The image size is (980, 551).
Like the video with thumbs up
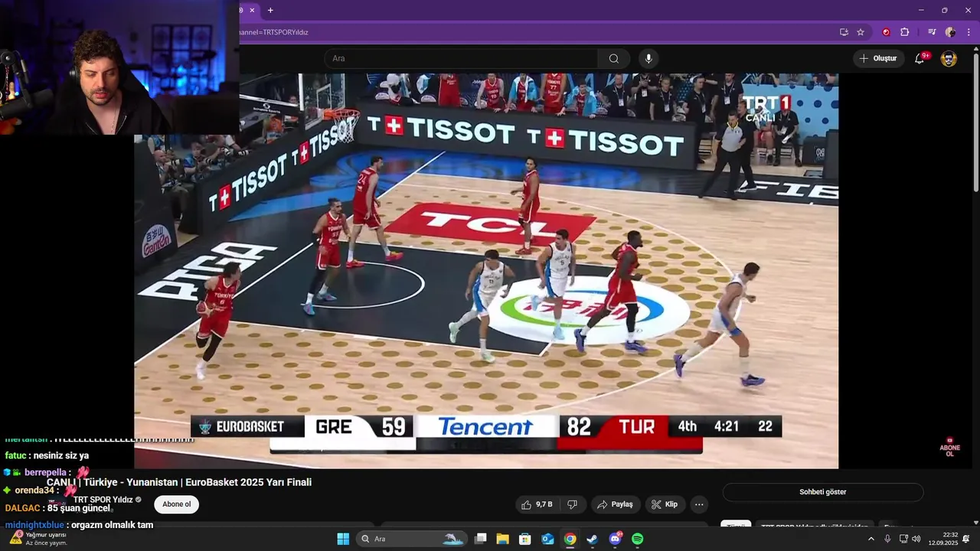[539, 504]
